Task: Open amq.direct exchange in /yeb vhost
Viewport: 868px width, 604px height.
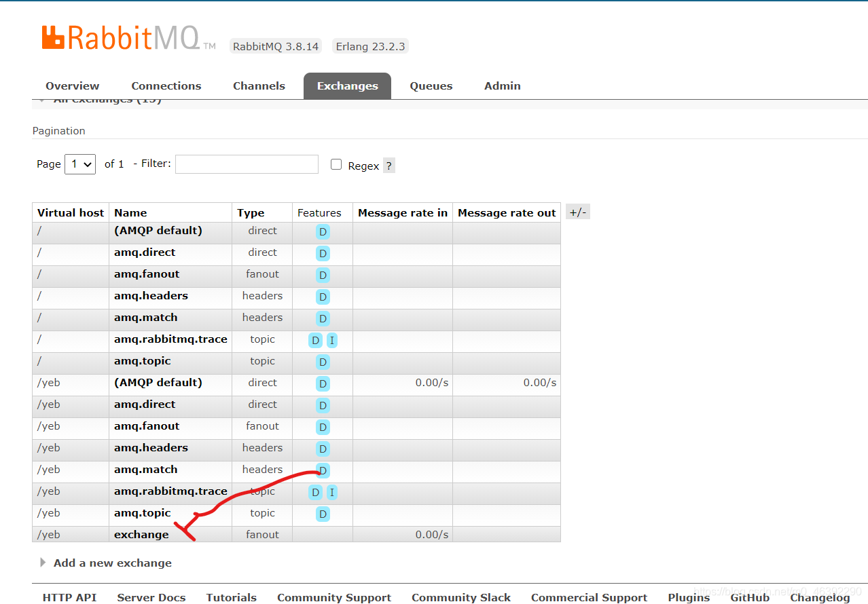Action: tap(145, 404)
